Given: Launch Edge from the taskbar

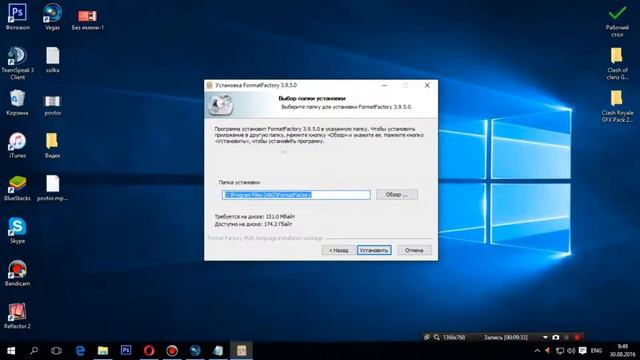Looking at the screenshot, I should point(80,351).
